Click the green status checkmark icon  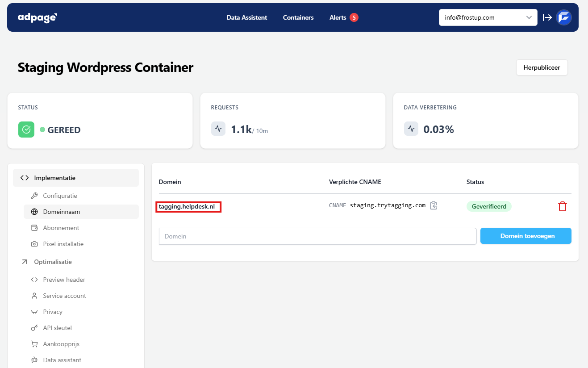(26, 130)
